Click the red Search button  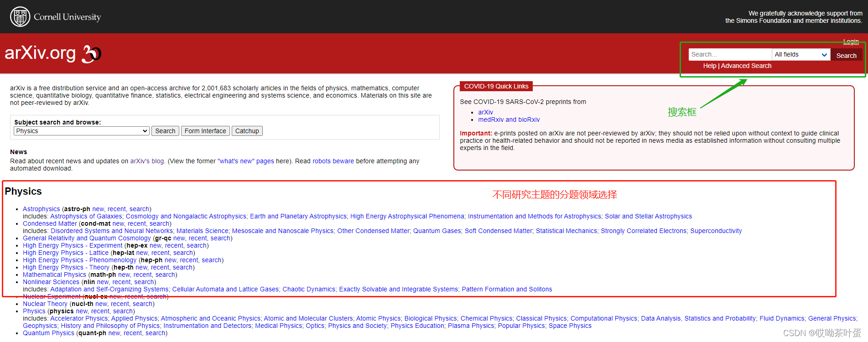pos(846,55)
